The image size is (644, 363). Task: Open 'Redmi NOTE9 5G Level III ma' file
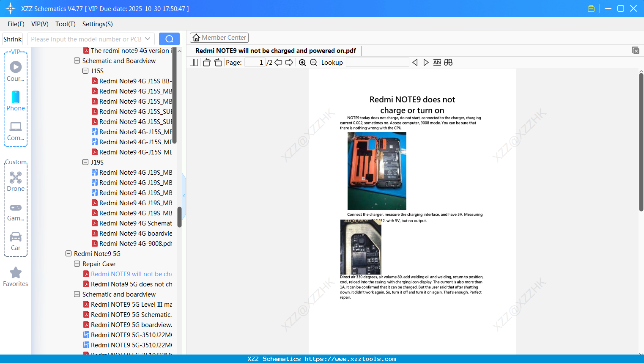coord(127,305)
